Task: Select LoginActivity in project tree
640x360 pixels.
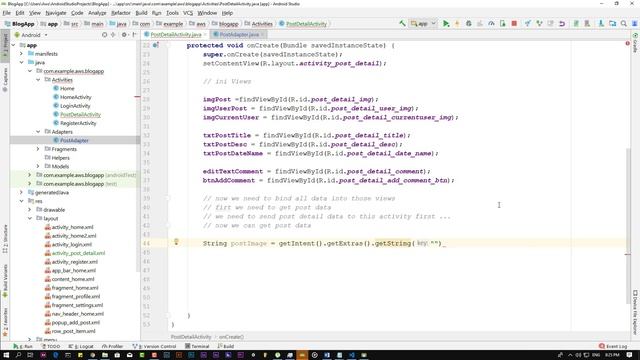Action: [75, 106]
